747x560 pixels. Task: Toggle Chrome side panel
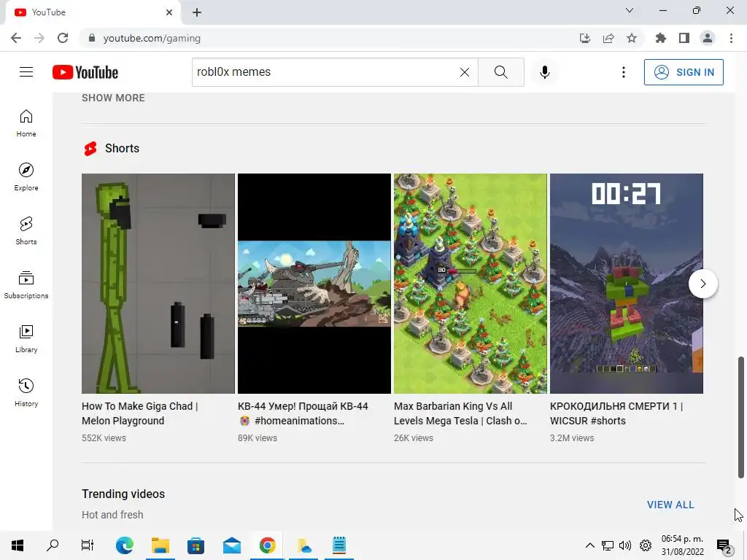684,38
